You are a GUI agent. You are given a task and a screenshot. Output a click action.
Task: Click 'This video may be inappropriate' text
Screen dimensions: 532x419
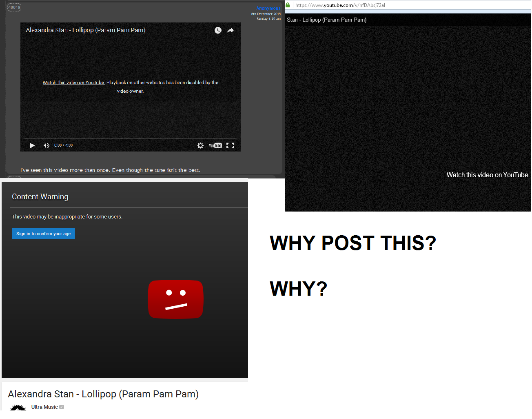67,217
